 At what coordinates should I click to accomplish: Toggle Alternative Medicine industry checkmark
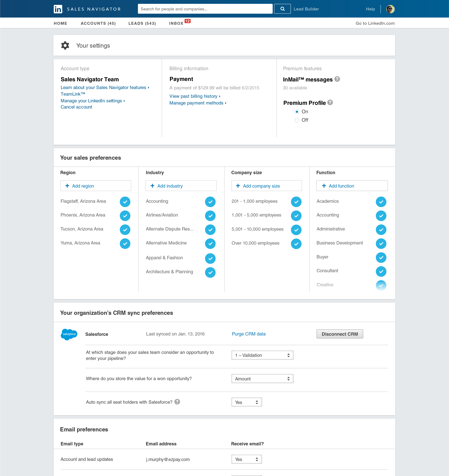(210, 243)
